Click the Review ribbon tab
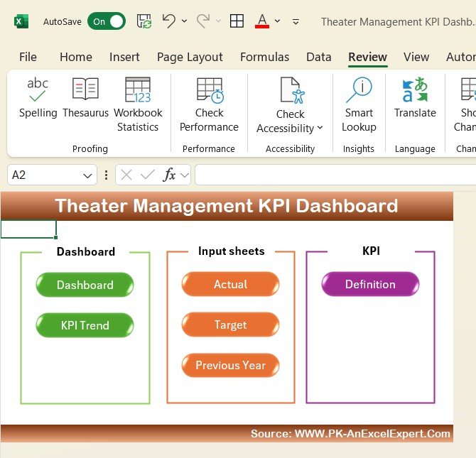The height and width of the screenshot is (458, 476). (367, 57)
